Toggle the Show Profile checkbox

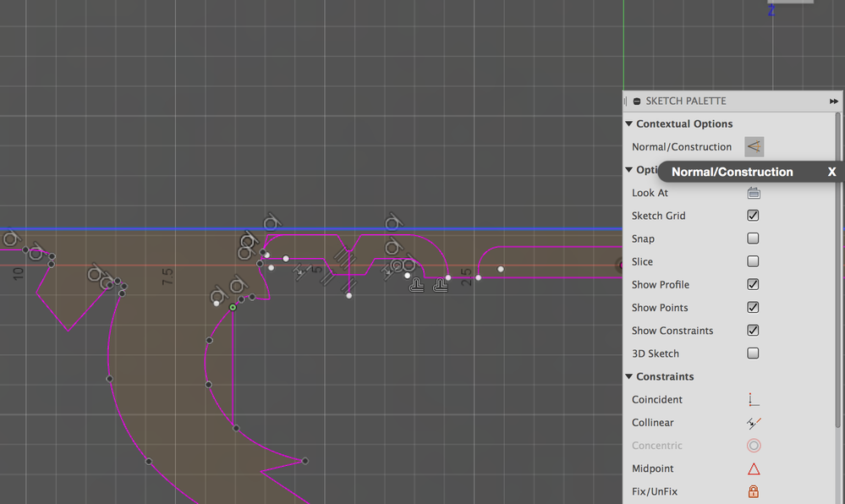(x=753, y=284)
